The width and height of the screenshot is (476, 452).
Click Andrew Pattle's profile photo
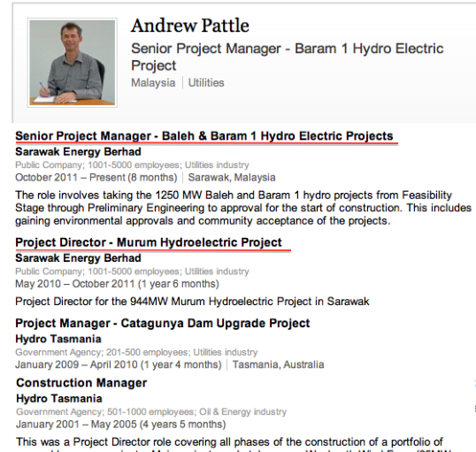tap(73, 63)
